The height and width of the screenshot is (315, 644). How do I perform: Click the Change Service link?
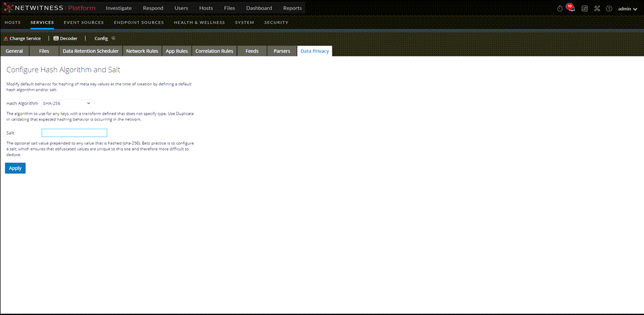click(25, 38)
